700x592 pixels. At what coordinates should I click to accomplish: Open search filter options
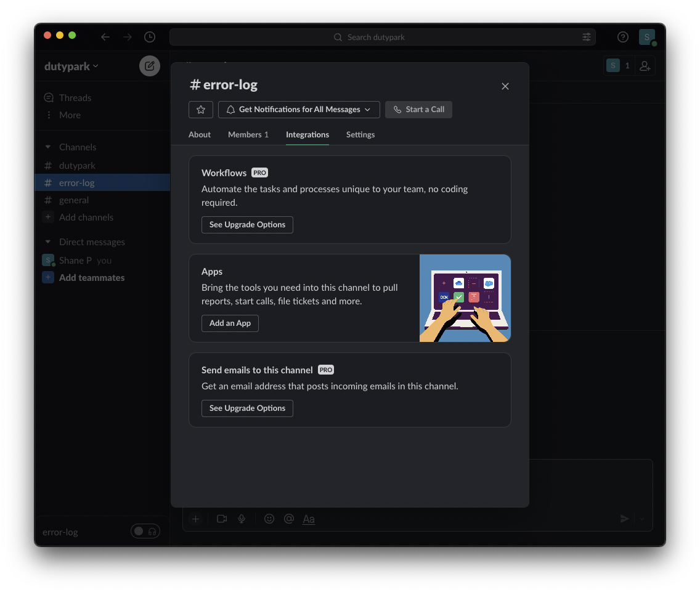coord(586,37)
